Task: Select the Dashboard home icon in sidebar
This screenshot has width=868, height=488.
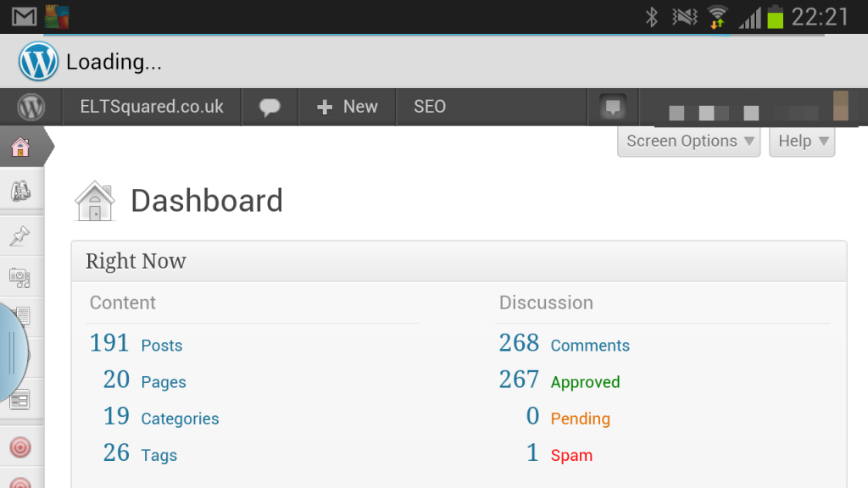Action: click(x=20, y=147)
